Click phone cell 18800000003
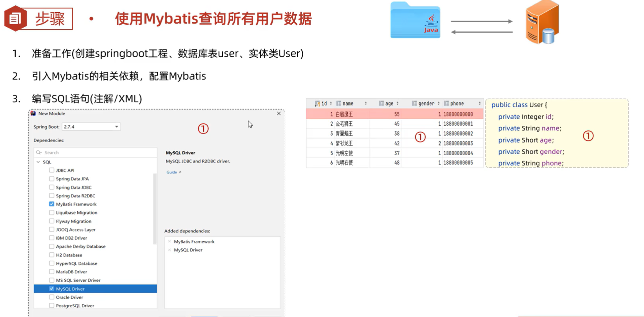Screen dimensions: 644x317 point(458,143)
